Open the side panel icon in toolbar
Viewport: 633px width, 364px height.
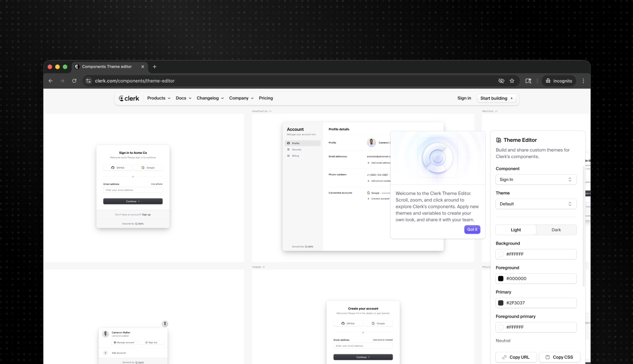pos(528,81)
